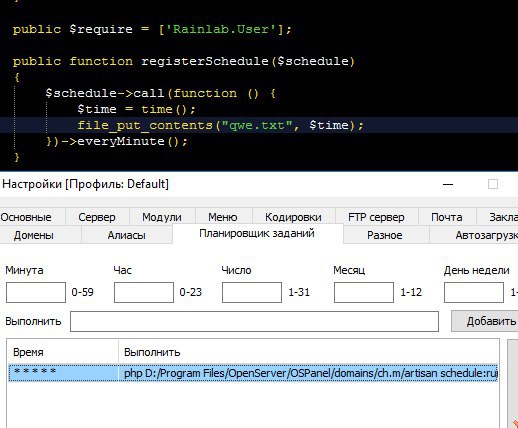The width and height of the screenshot is (518, 428).
Task: Switch to the Сервер tab
Action: (97, 217)
